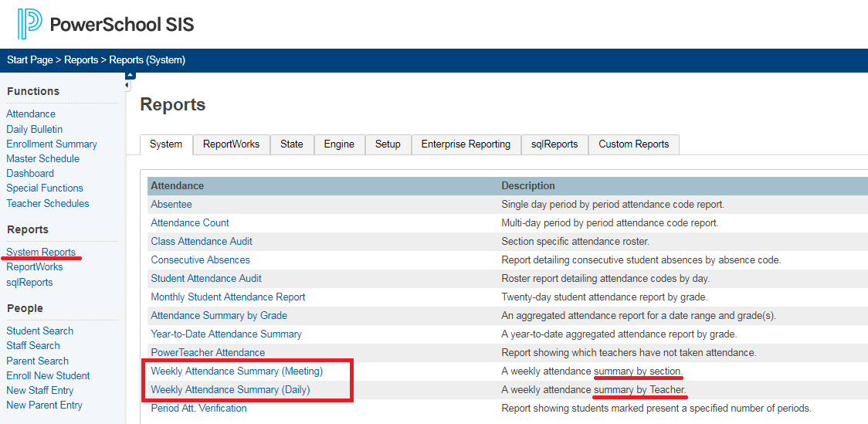Open Student Search under People
The height and width of the screenshot is (424, 868).
point(40,331)
